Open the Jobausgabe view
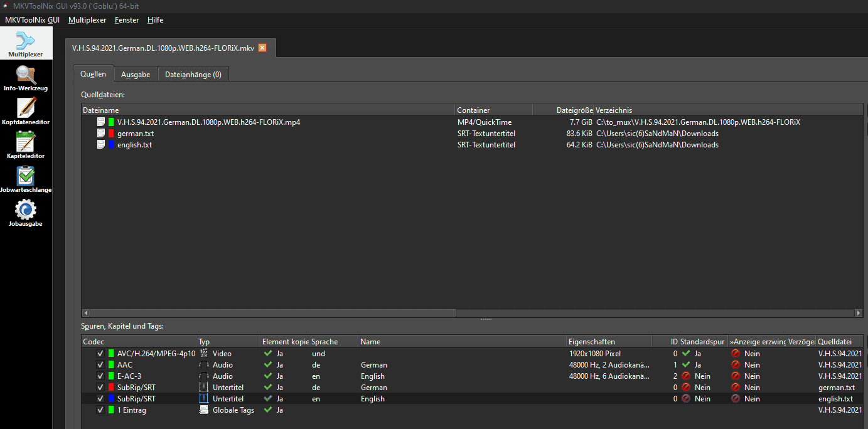Image resolution: width=868 pixels, height=429 pixels. click(x=26, y=213)
